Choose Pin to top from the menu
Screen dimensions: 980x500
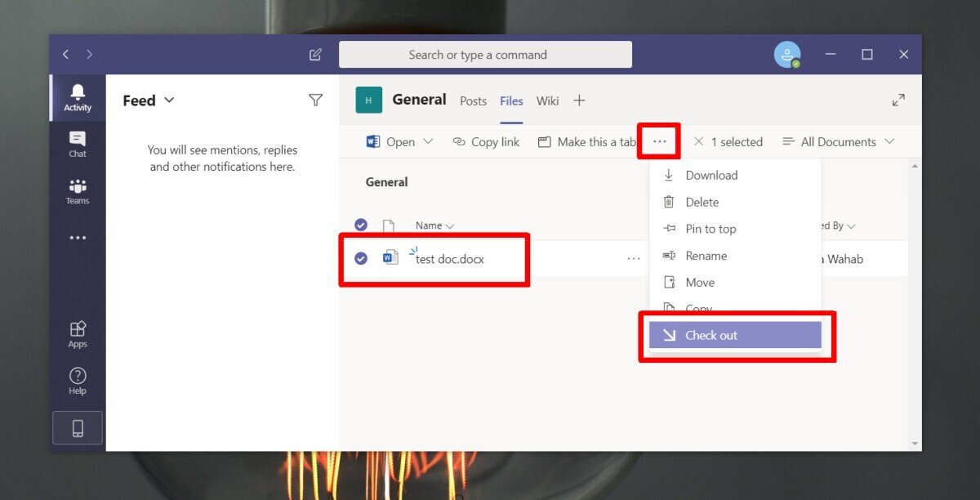711,229
